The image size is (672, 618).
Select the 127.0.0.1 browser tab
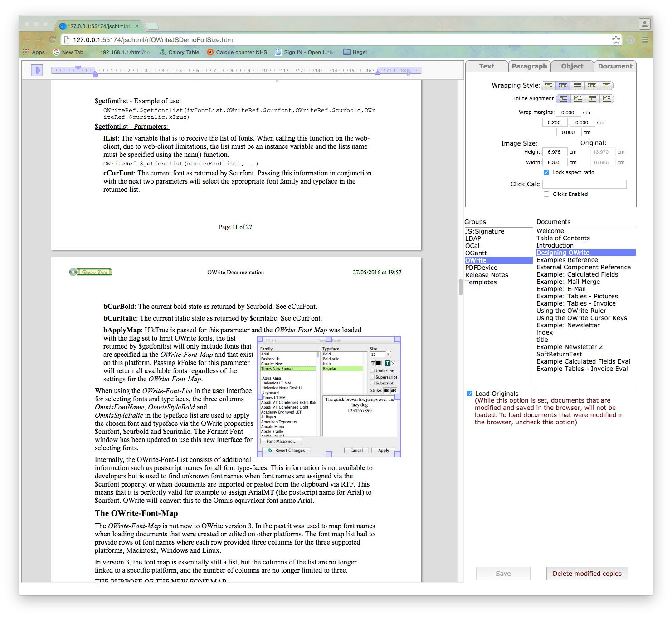(x=99, y=26)
